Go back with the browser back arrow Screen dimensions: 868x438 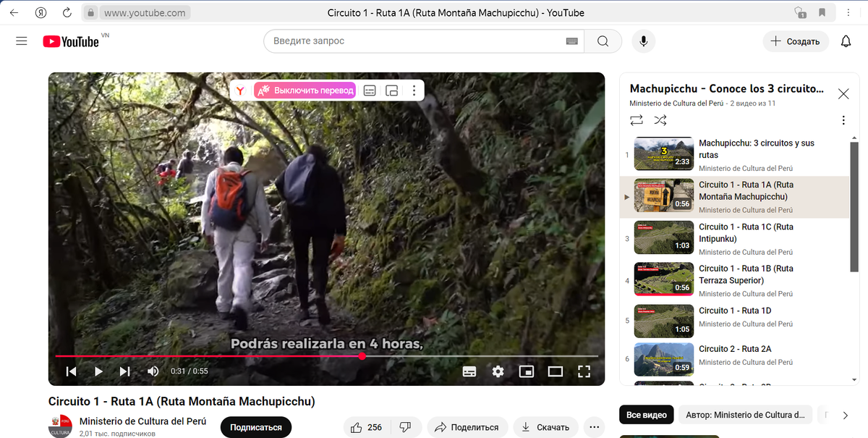click(x=14, y=12)
